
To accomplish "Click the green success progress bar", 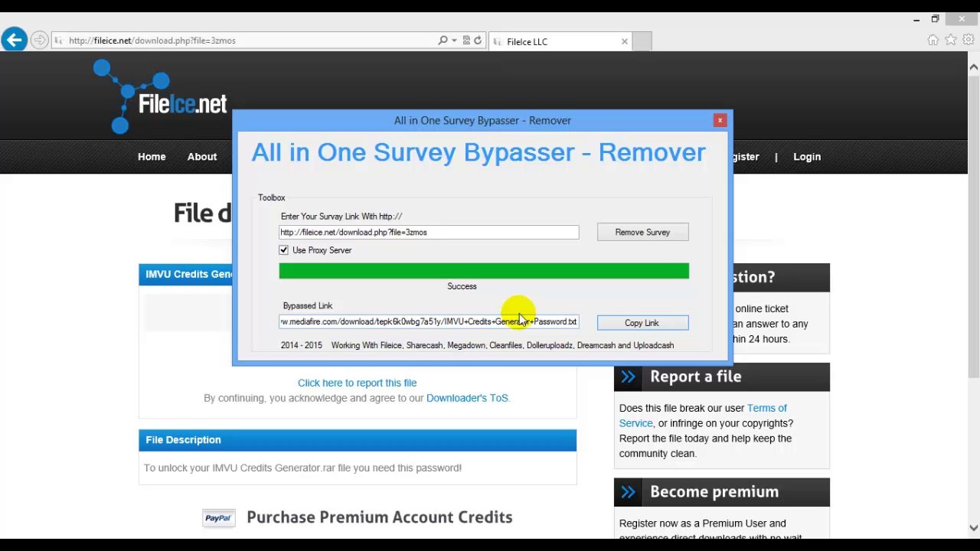I will coord(484,271).
